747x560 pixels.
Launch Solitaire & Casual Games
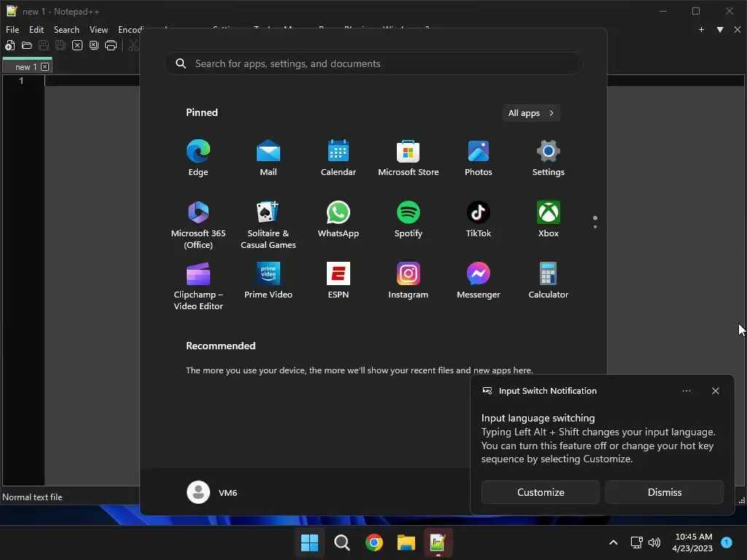click(x=268, y=225)
